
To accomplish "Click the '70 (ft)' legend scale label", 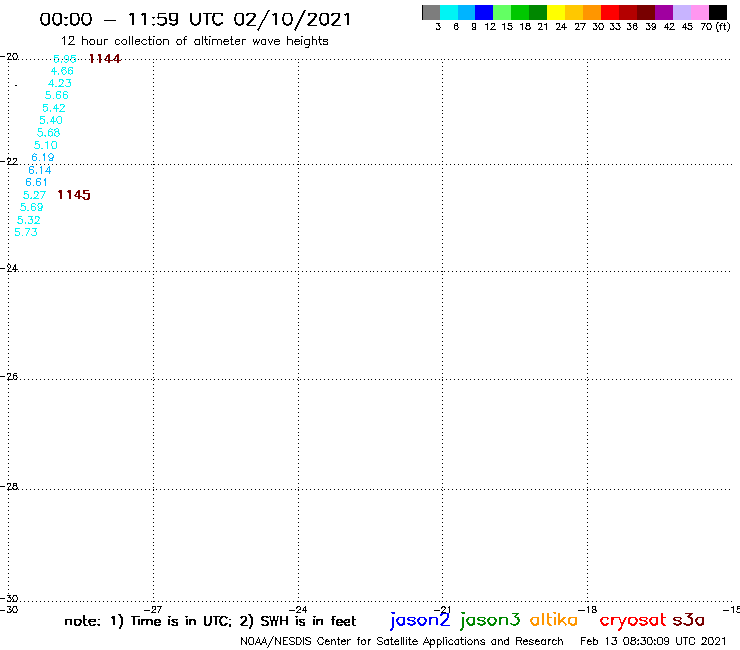I will pyautogui.click(x=715, y=27).
